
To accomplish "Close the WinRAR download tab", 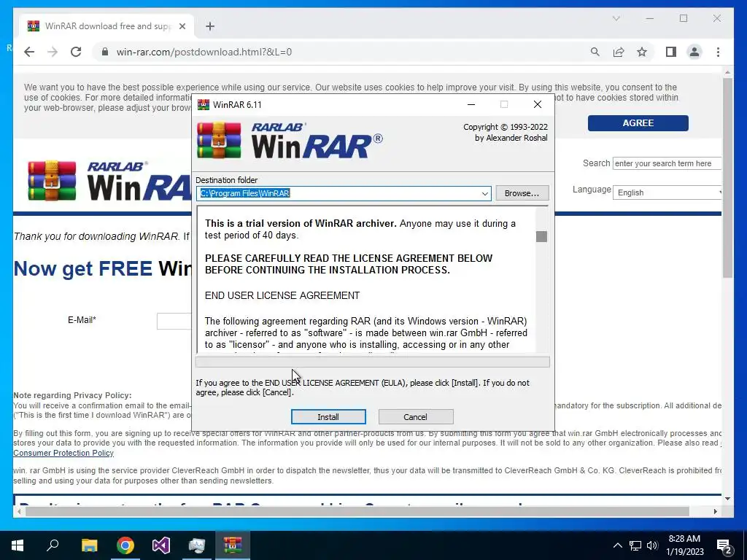I will click(x=182, y=26).
